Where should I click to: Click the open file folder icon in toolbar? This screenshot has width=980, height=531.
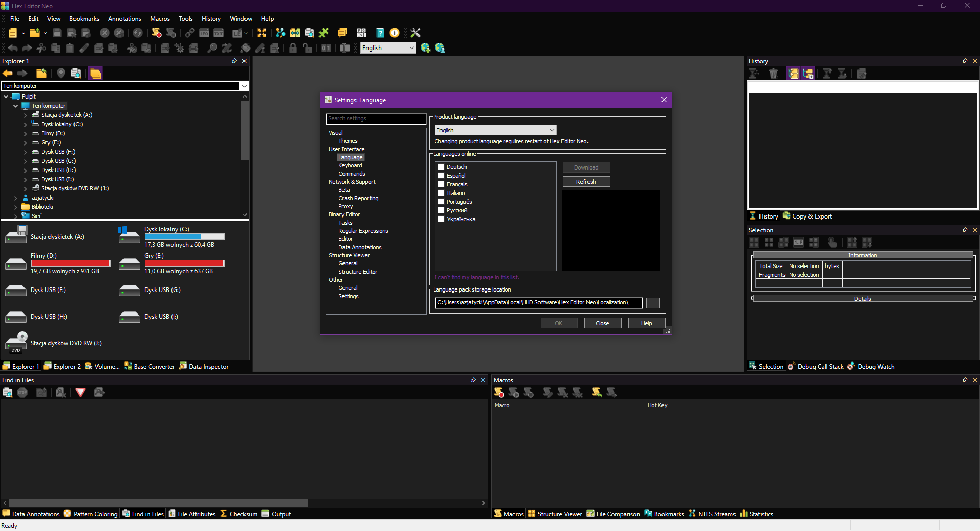pyautogui.click(x=35, y=33)
